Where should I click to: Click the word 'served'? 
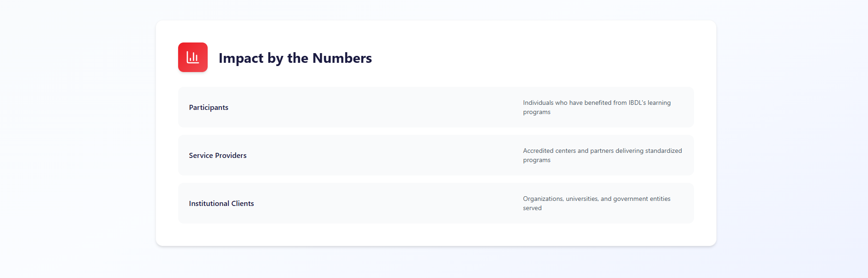click(x=532, y=208)
